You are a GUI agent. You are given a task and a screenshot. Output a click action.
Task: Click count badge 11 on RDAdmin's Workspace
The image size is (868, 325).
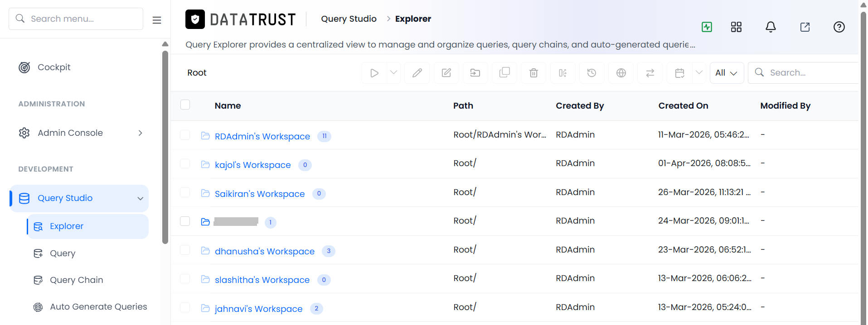click(x=324, y=136)
